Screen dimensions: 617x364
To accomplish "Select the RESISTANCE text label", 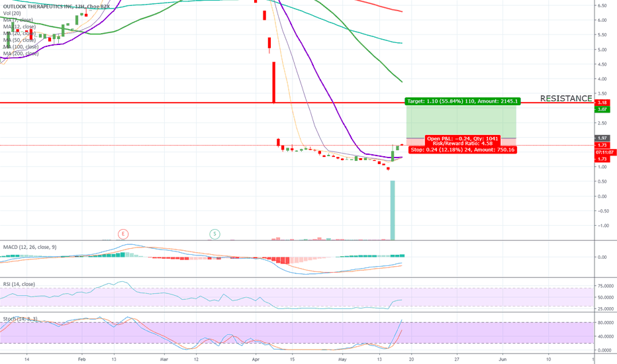I will (x=566, y=99).
